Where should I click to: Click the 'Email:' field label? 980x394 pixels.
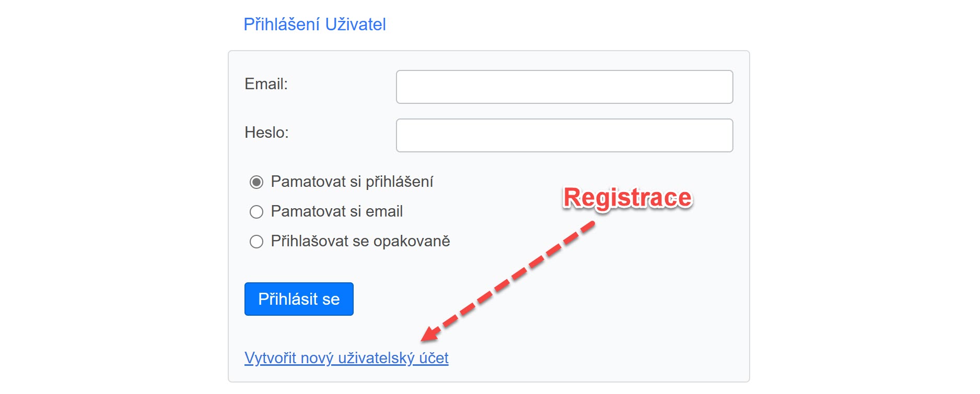point(266,84)
